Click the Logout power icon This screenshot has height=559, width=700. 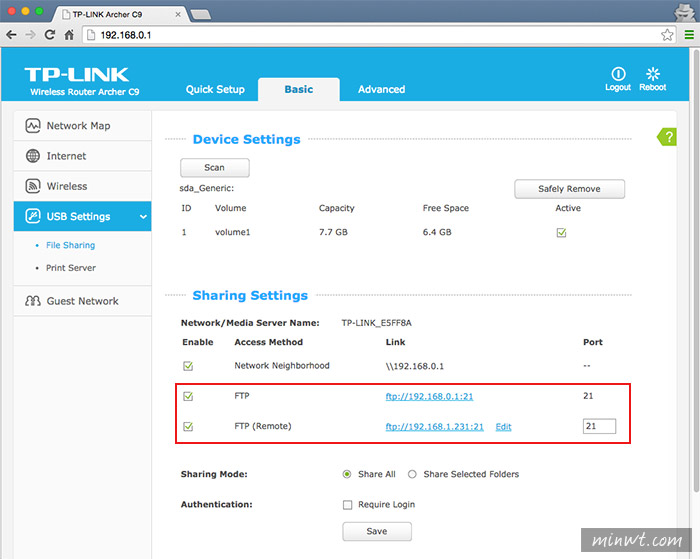(x=618, y=74)
